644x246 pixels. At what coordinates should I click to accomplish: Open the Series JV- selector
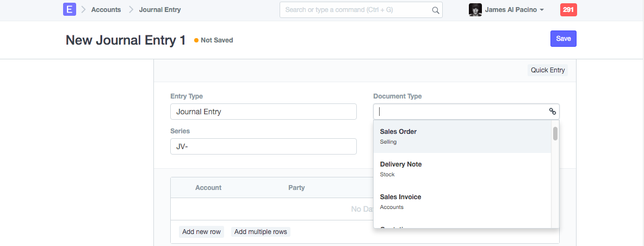(x=263, y=146)
